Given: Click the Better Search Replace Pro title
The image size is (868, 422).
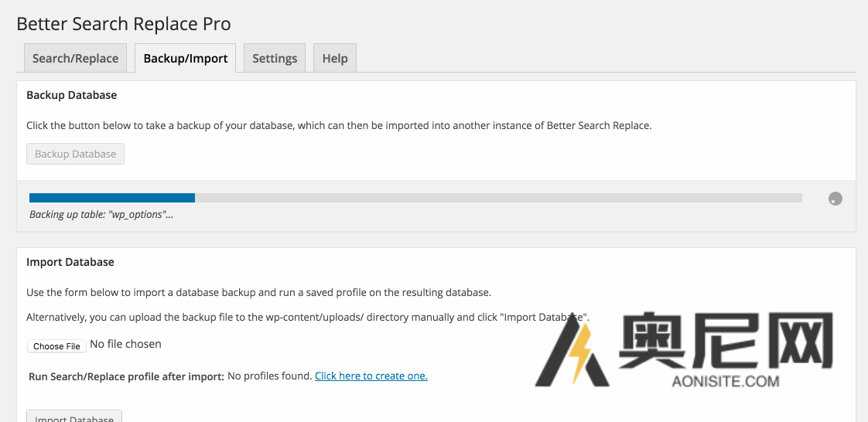Looking at the screenshot, I should 124,24.
